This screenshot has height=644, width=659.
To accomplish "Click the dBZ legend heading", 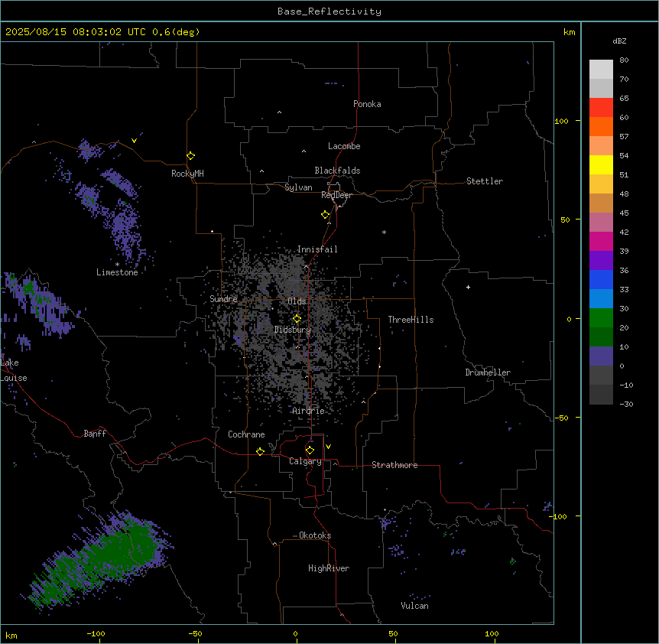I will [619, 41].
